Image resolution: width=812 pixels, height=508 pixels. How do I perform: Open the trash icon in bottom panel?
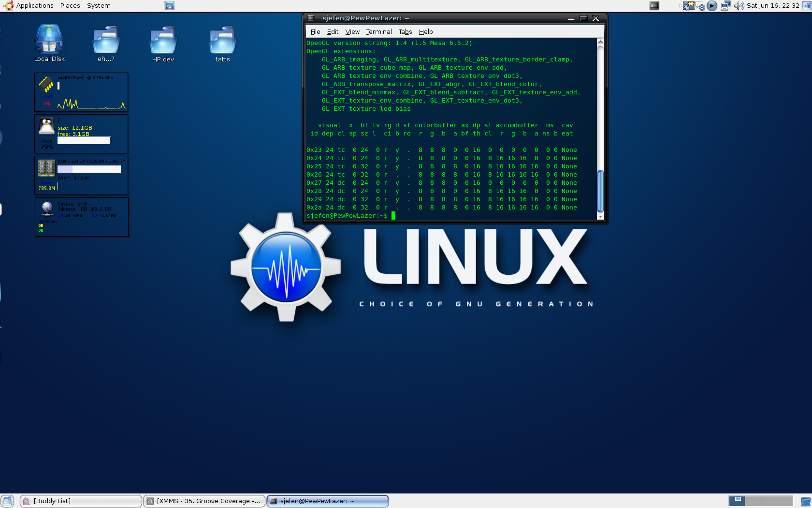(805, 501)
